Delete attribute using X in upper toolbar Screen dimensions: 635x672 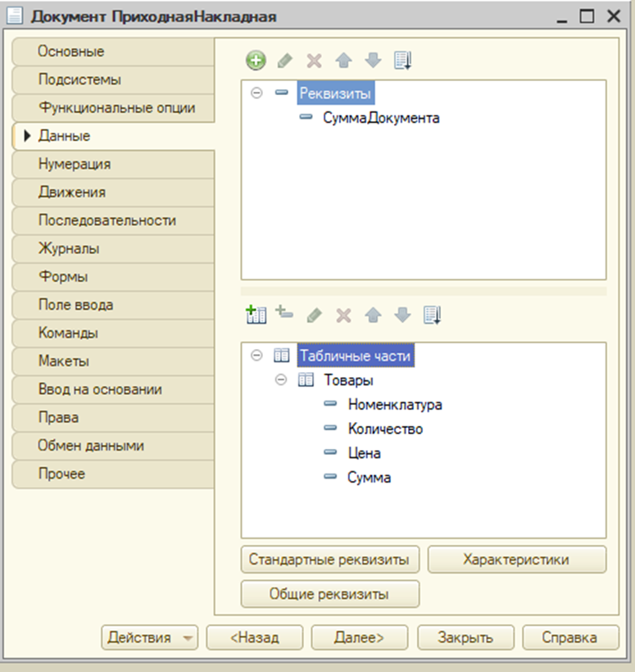314,61
